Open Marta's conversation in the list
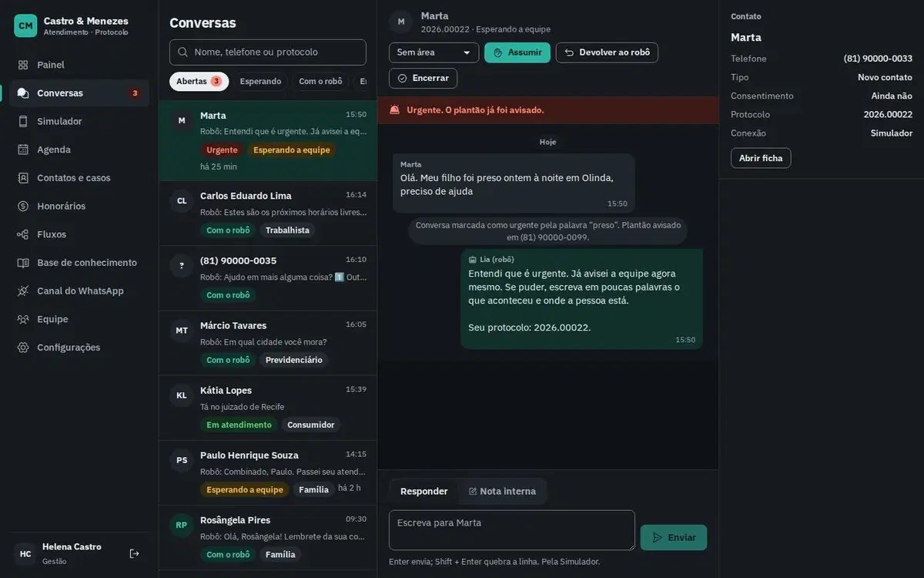The height and width of the screenshot is (578, 924). [268, 141]
